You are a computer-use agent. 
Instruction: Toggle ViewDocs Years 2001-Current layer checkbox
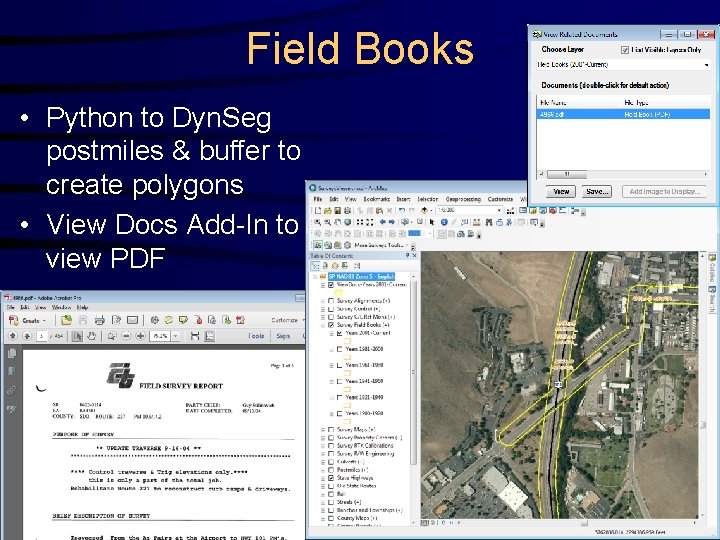(331, 285)
